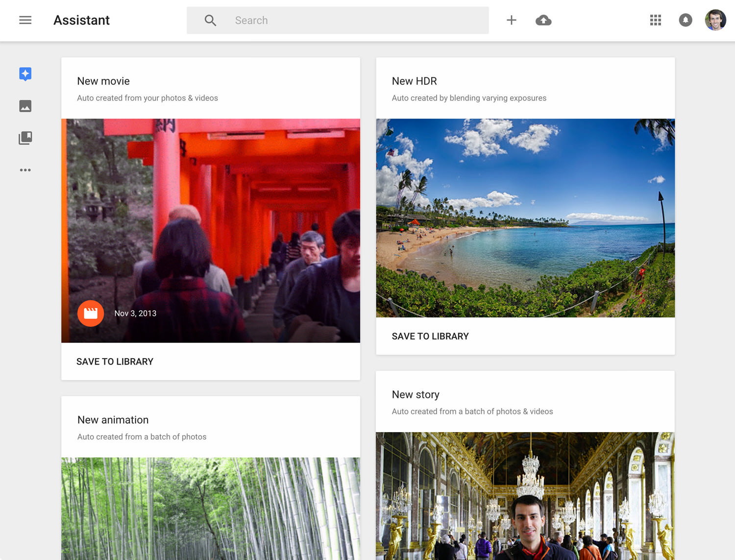Click the 'Nov 3, 2013' date label
Image resolution: width=735 pixels, height=560 pixels.
[135, 314]
